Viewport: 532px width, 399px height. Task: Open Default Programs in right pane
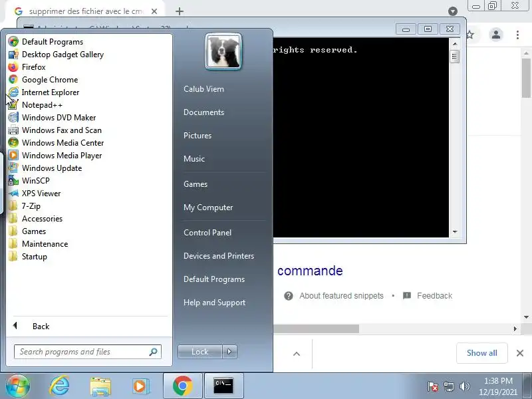[213, 279]
